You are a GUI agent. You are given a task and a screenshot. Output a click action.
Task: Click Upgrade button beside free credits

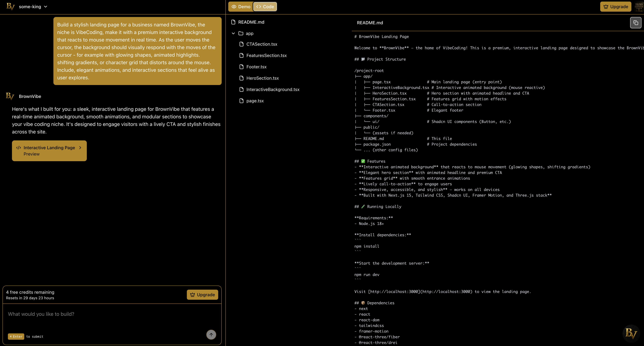pyautogui.click(x=202, y=295)
